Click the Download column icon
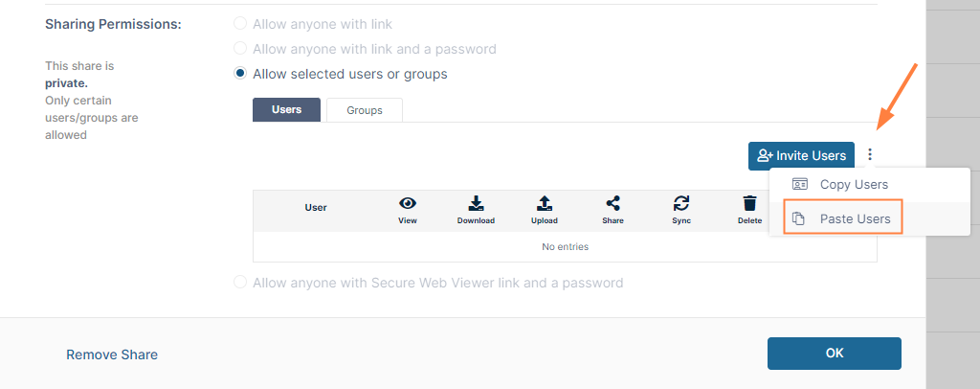This screenshot has height=389, width=980. tap(476, 203)
